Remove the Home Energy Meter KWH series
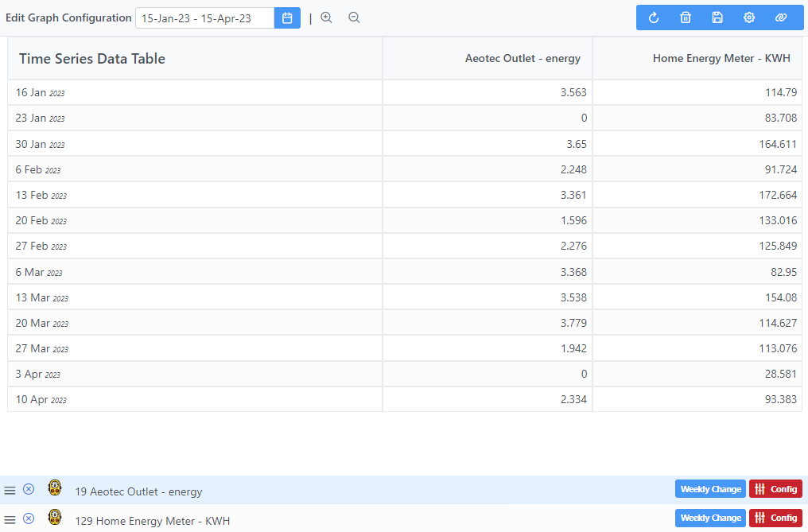Screen dimensions: 808x532 click(29, 518)
